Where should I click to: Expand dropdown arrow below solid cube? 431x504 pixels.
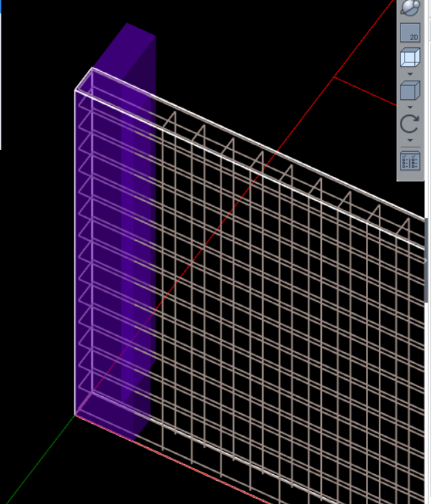(410, 106)
